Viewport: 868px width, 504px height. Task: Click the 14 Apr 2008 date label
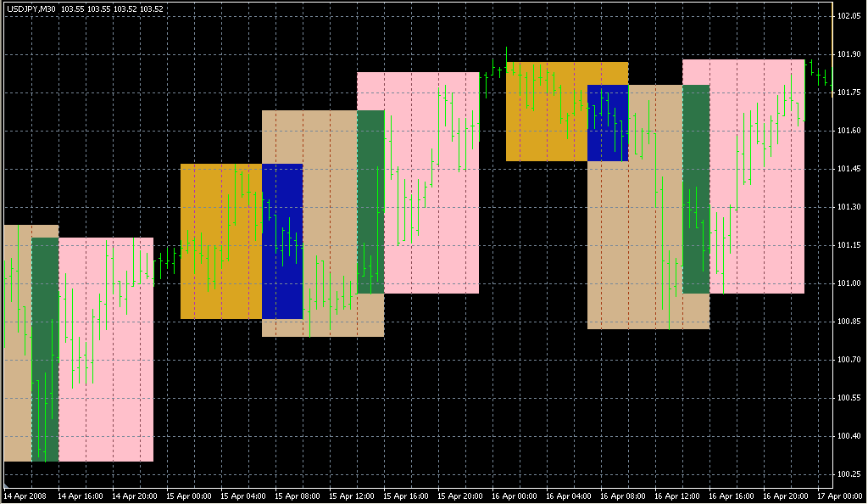click(25, 496)
